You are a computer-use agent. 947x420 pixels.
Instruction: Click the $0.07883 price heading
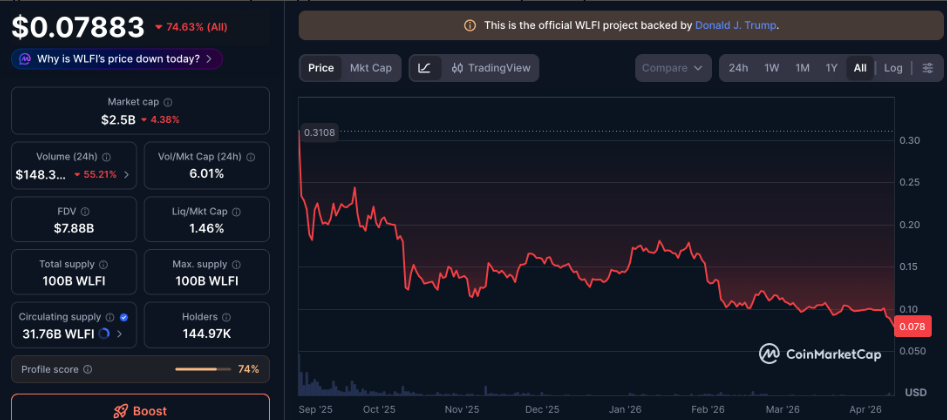[x=78, y=27]
